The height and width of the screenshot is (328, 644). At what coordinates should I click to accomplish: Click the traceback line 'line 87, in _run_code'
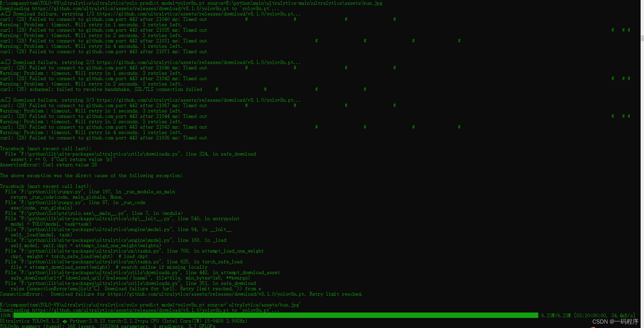point(75,202)
